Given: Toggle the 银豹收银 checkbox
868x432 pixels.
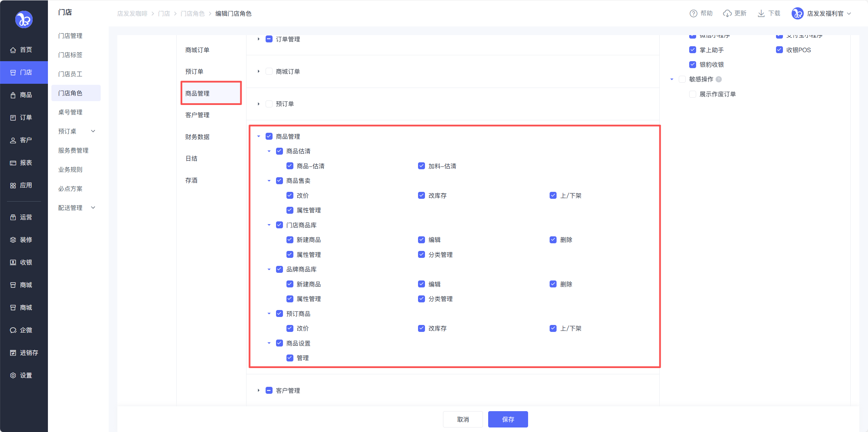Looking at the screenshot, I should click(x=692, y=65).
